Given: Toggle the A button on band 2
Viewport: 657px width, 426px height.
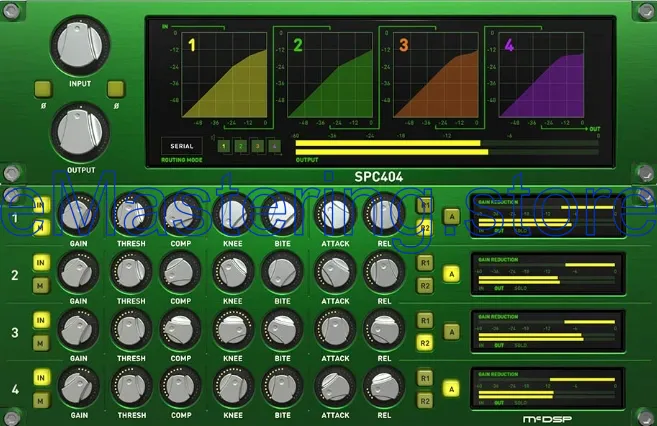Looking at the screenshot, I should 452,274.
